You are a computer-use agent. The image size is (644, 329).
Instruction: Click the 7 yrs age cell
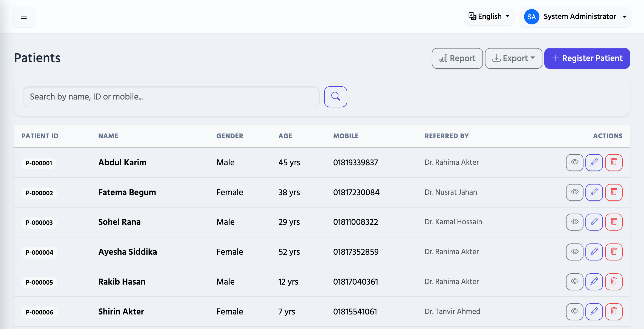287,312
